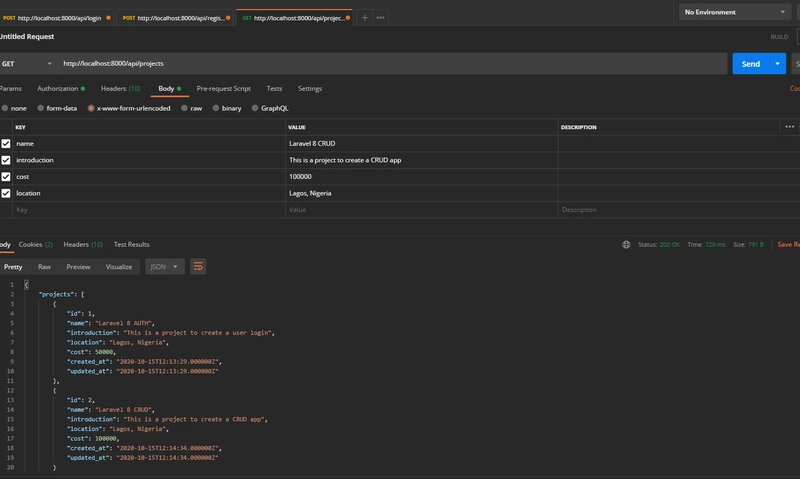Switch response view to Raw

44,267
